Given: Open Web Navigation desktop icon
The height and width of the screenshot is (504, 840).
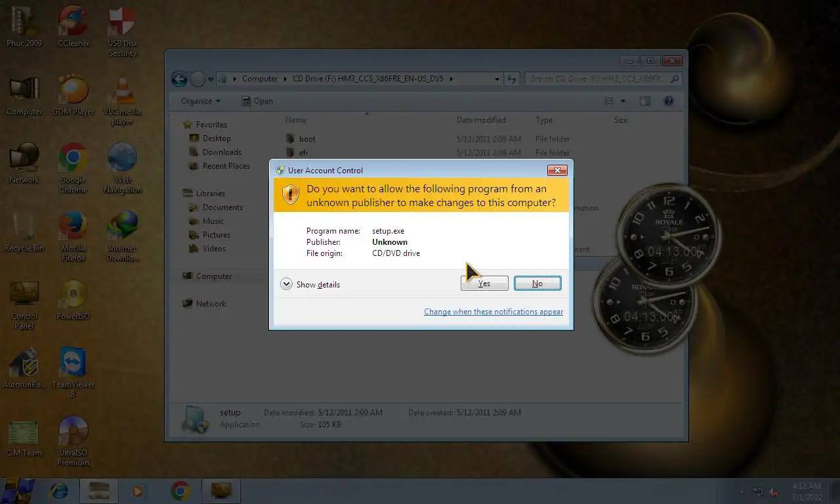Looking at the screenshot, I should 123,169.
